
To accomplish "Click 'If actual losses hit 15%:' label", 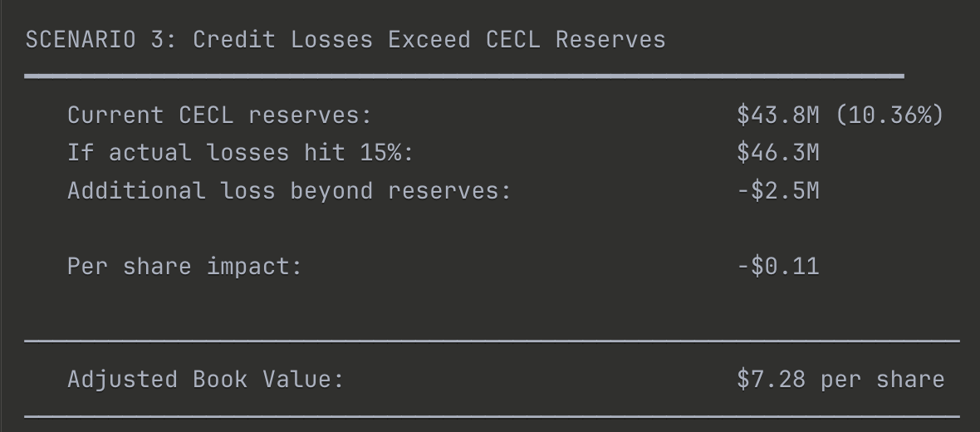I will [x=241, y=153].
